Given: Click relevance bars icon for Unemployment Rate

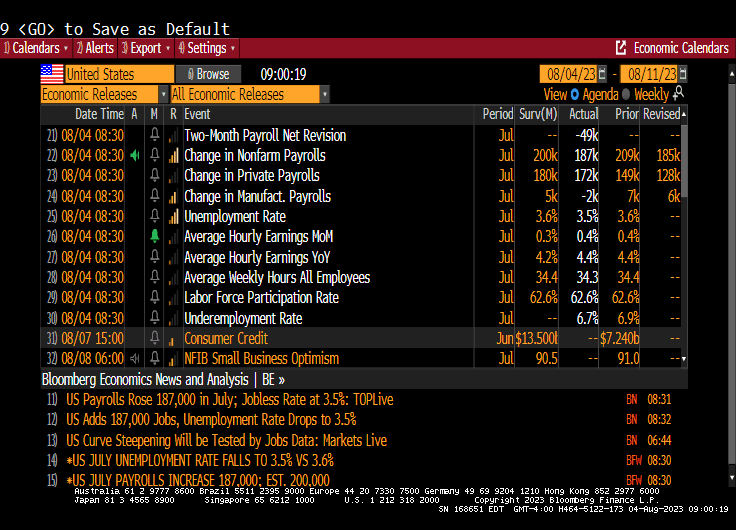Looking at the screenshot, I should [173, 217].
